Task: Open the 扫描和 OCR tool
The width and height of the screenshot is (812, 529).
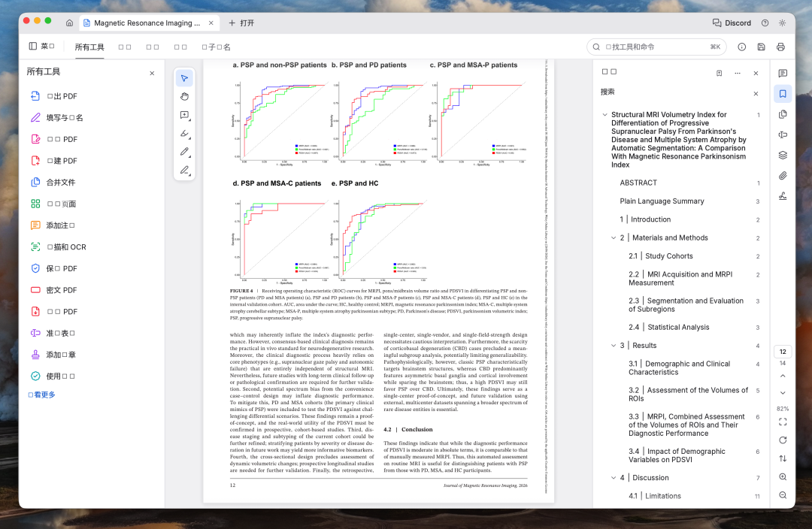Action: (x=66, y=247)
